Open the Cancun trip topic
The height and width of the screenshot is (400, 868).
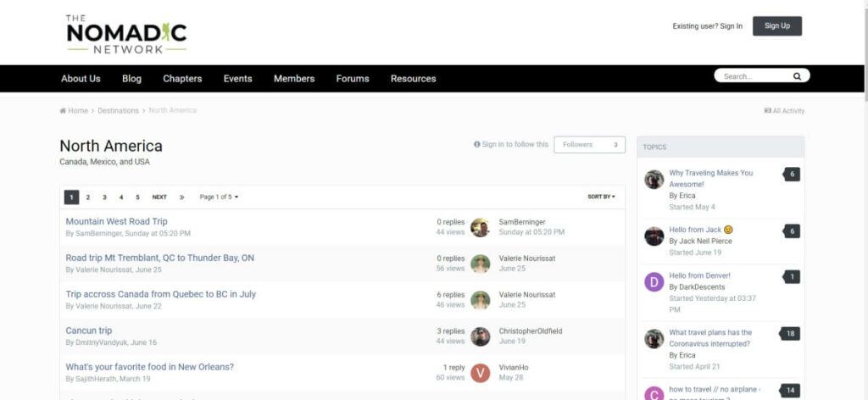[88, 331]
